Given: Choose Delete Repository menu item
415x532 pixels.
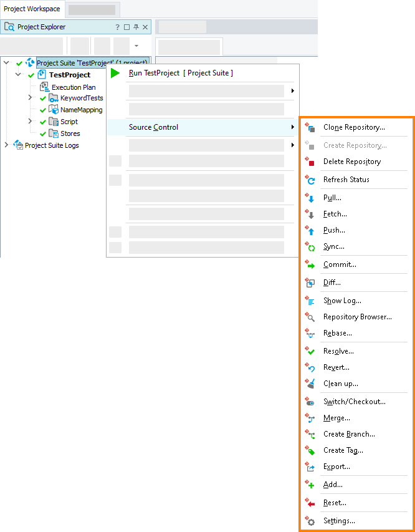Looking at the screenshot, I should pos(356,162).
